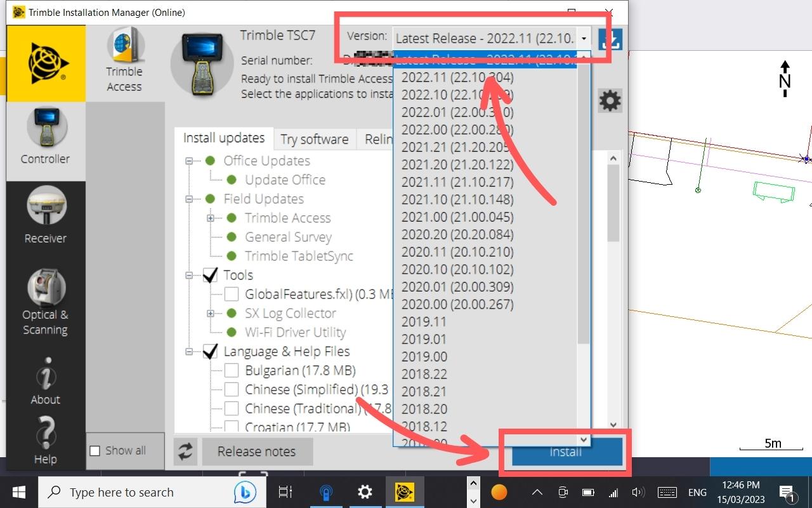Switch to the Try software tab
This screenshot has width=812, height=508.
click(315, 140)
